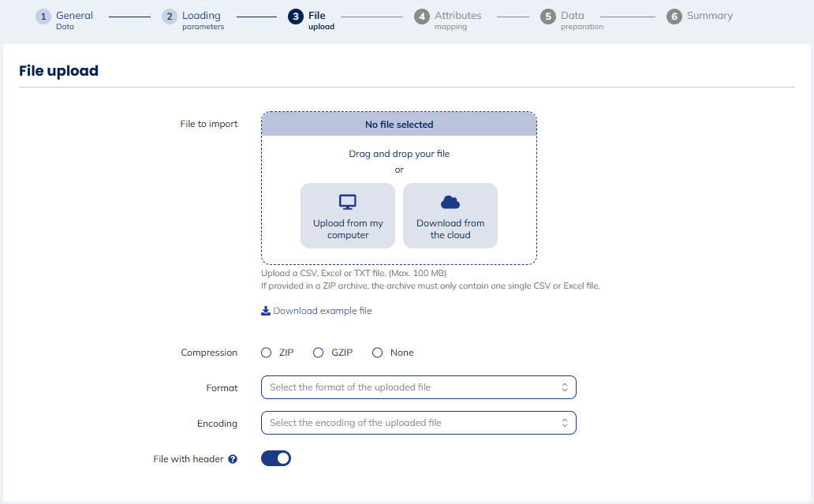Viewport: 814px width, 504px height.
Task: Select GZIP compression radio option
Action: [319, 353]
